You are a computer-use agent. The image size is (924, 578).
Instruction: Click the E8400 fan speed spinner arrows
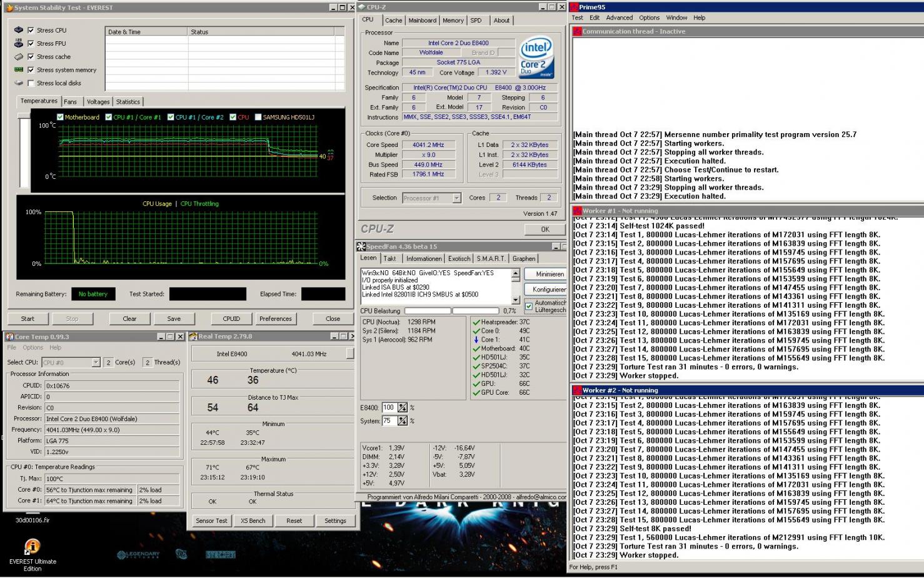[403, 407]
